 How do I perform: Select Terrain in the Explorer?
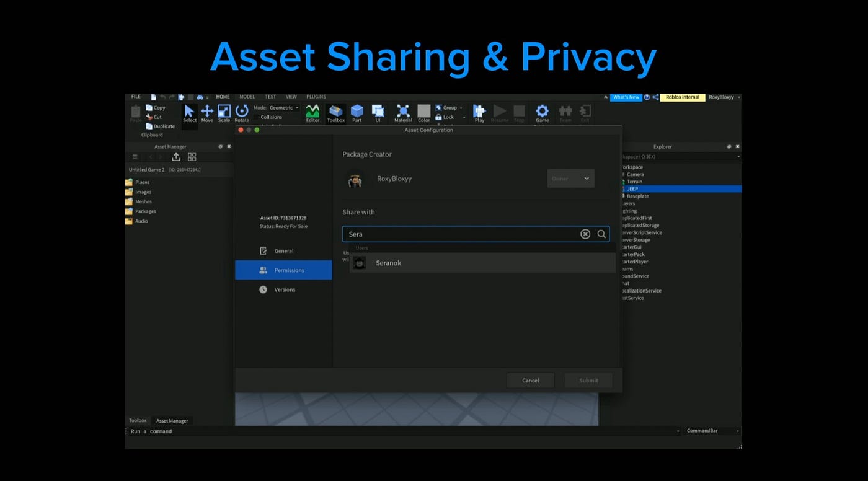tap(634, 182)
